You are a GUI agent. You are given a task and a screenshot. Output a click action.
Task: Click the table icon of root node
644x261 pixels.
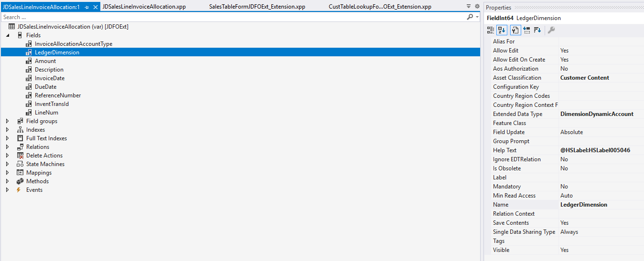12,27
